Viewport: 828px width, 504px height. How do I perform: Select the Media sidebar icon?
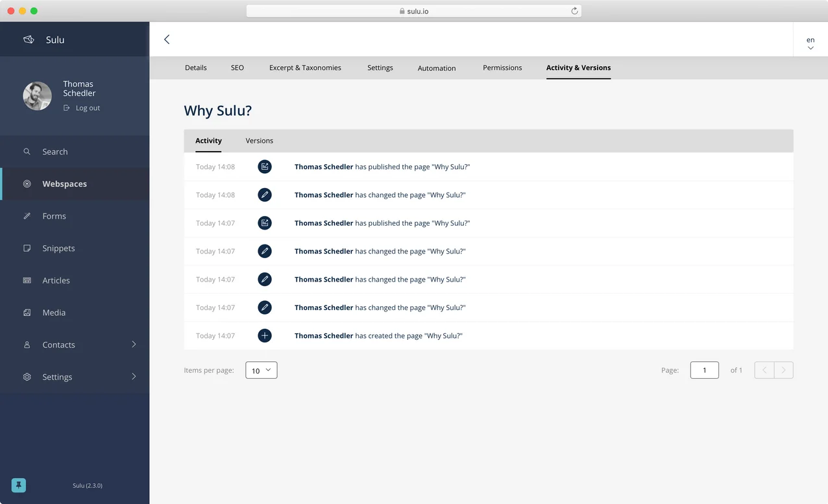click(x=27, y=312)
